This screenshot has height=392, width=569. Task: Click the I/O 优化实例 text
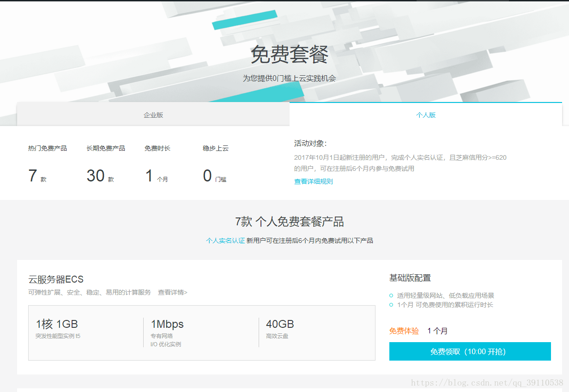(166, 344)
